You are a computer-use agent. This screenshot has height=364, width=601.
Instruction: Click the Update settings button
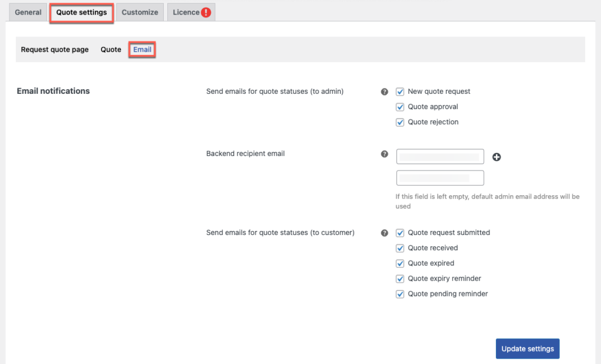(528, 349)
